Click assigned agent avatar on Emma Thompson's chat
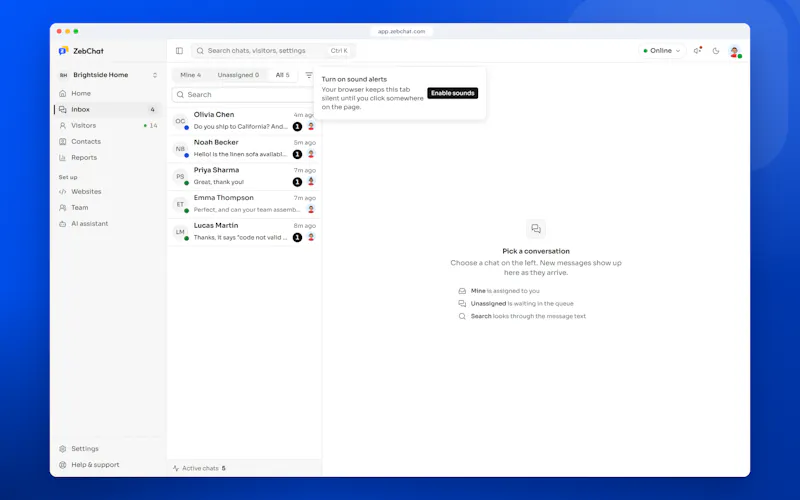This screenshot has width=800, height=500. pyautogui.click(x=311, y=209)
